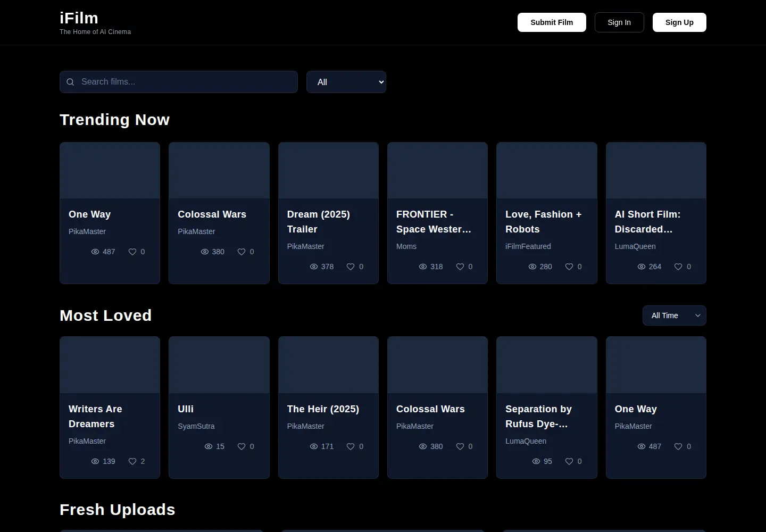Click heart icon on The Heir (2025)
Screen dimensions: 766x532
point(351,446)
